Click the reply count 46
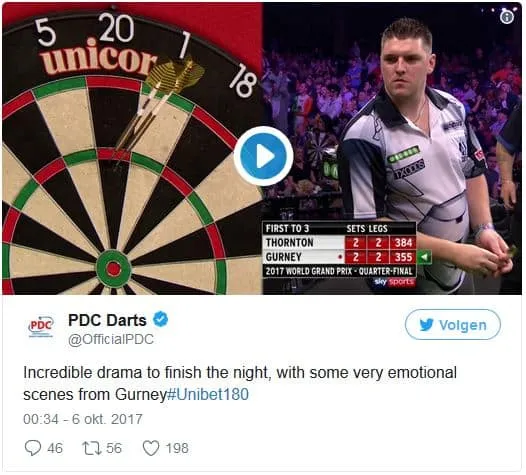This screenshot has width=526, height=475. 55,448
